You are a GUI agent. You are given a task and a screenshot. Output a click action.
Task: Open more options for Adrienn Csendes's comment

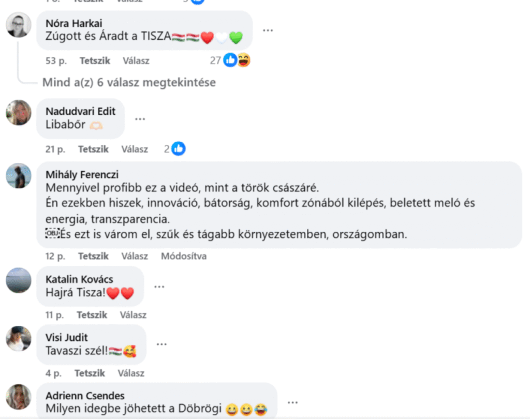coord(292,402)
